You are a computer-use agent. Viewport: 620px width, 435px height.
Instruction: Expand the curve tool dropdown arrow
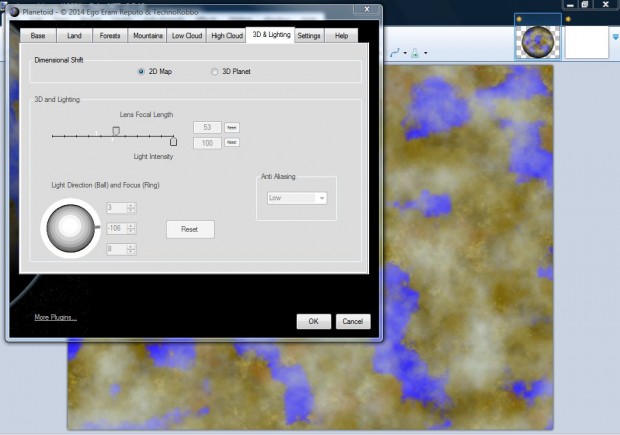point(404,53)
